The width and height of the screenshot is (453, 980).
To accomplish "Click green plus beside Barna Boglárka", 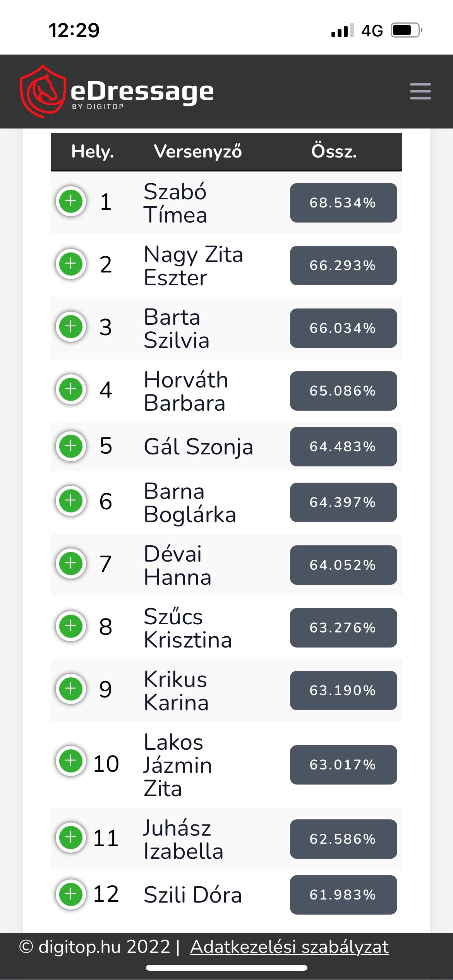I will tap(71, 501).
